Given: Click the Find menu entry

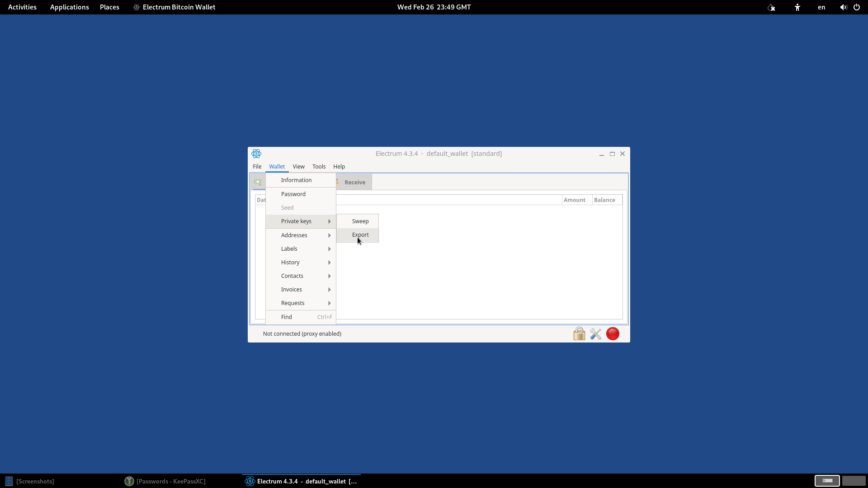Looking at the screenshot, I should [287, 317].
